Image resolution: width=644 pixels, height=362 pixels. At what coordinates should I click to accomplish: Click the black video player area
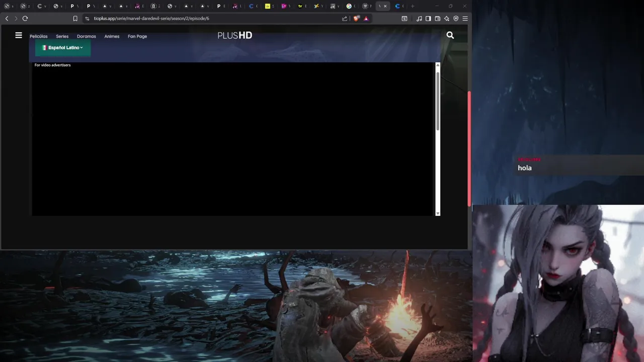(x=233, y=139)
